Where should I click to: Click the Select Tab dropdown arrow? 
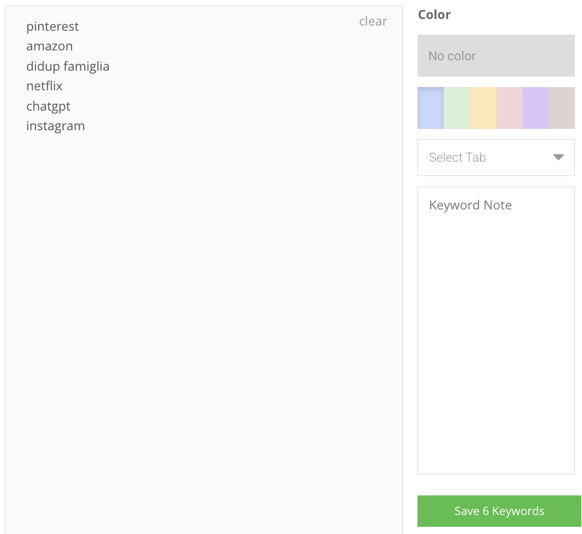point(558,157)
